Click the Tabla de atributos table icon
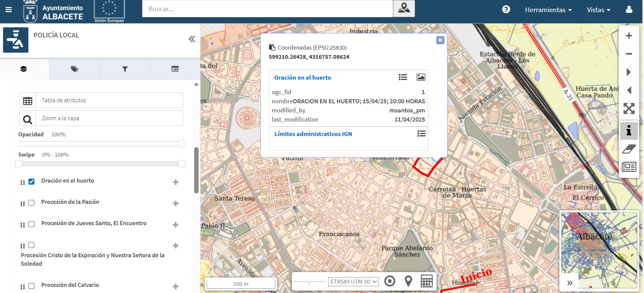Viewport: 644px width, 293px height. click(x=28, y=101)
